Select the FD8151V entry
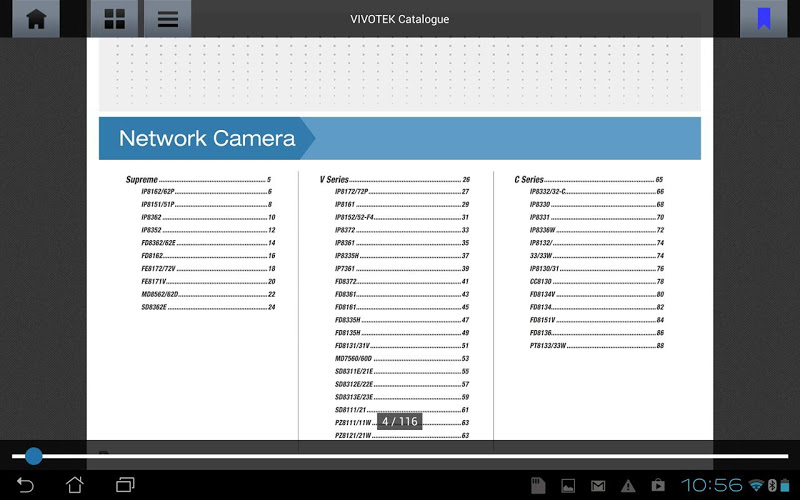 (x=596, y=320)
